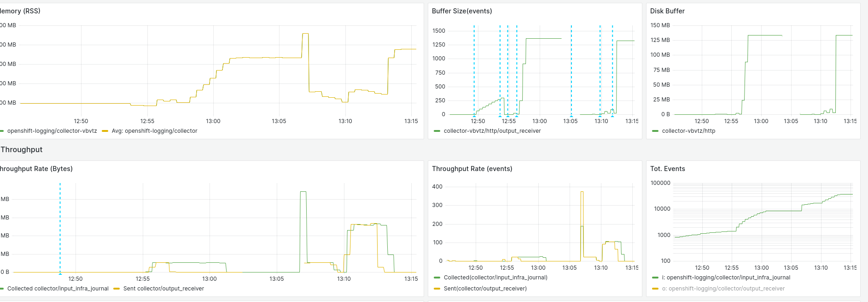Toggle the Avg: openshift-logging/collector legend series

coord(154,131)
